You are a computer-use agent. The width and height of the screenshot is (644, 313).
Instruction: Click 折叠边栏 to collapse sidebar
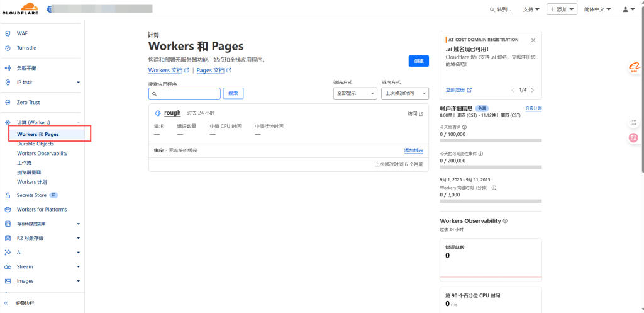click(25, 303)
